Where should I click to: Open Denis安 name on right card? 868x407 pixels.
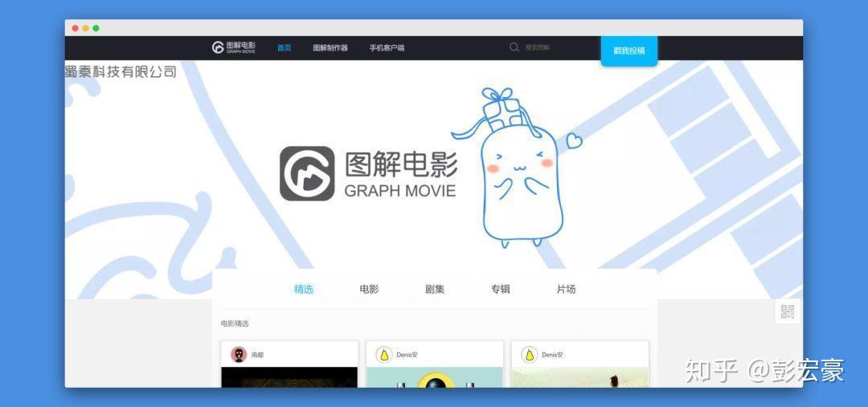[x=552, y=355]
